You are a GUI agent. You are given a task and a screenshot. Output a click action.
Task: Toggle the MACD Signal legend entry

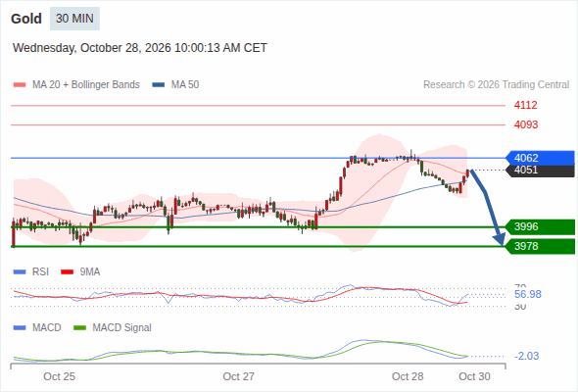pos(113,328)
